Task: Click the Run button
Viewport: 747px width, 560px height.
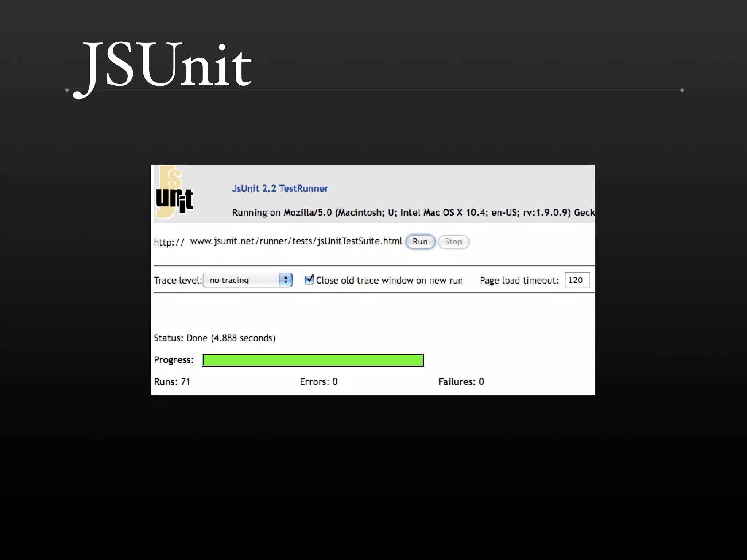Action: [420, 242]
